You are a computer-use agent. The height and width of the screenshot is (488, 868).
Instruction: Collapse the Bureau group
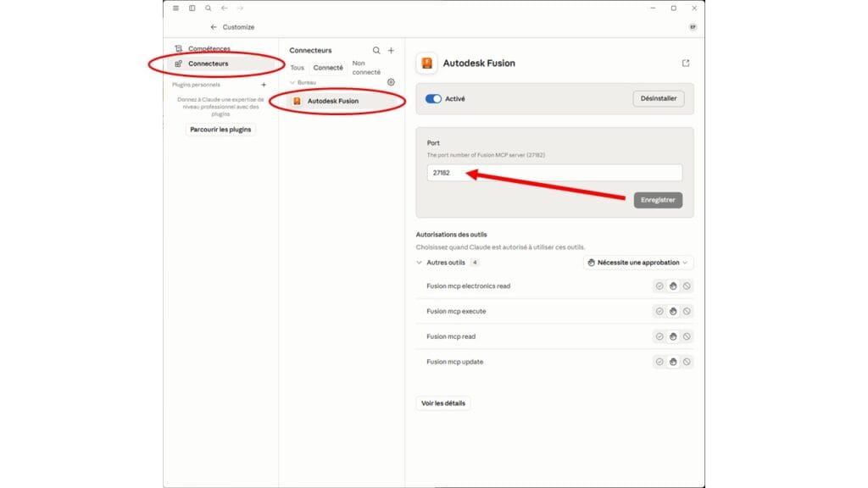[292, 82]
